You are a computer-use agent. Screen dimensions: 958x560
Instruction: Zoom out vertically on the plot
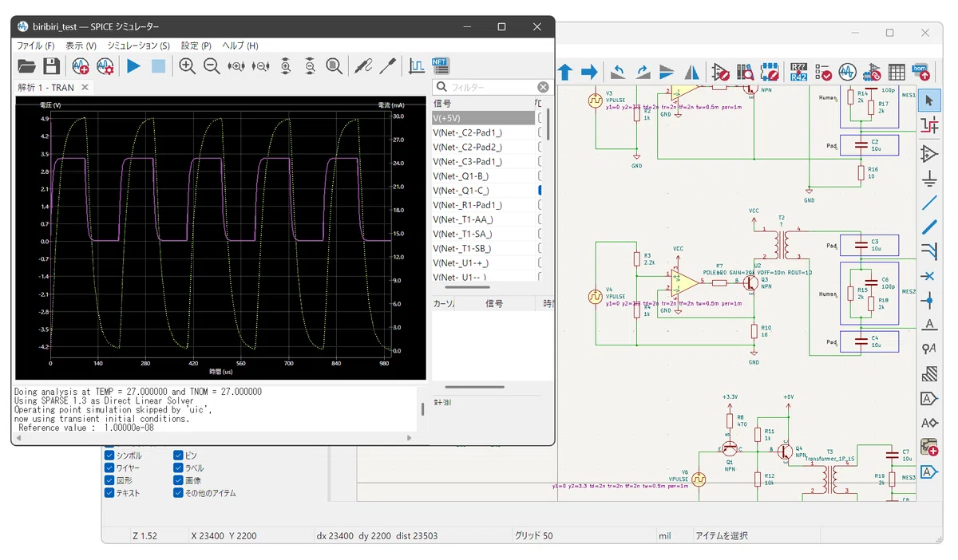coord(311,66)
